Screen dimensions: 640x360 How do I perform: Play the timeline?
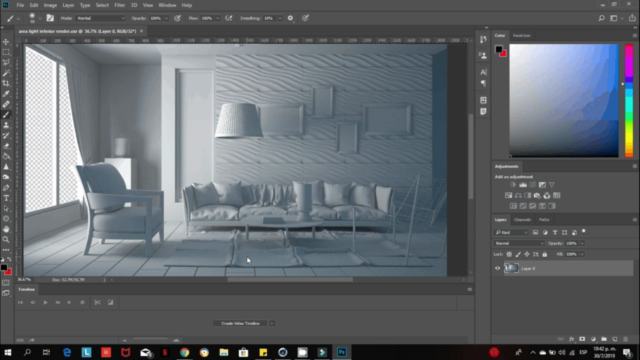click(x=45, y=302)
